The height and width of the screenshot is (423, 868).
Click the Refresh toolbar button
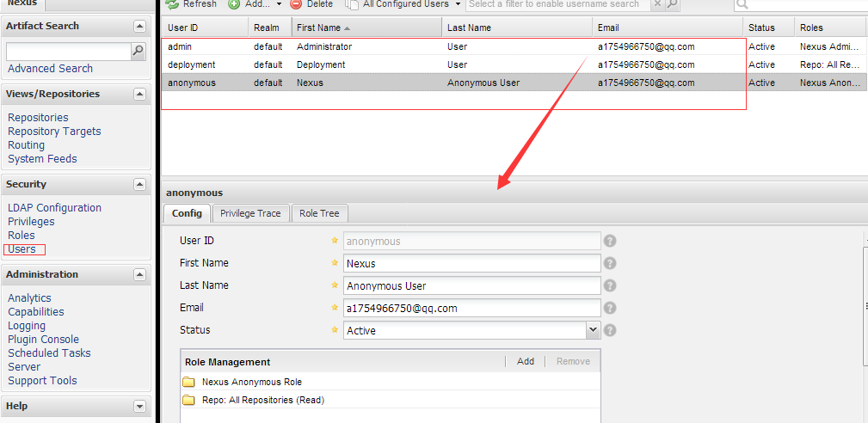pyautogui.click(x=192, y=4)
